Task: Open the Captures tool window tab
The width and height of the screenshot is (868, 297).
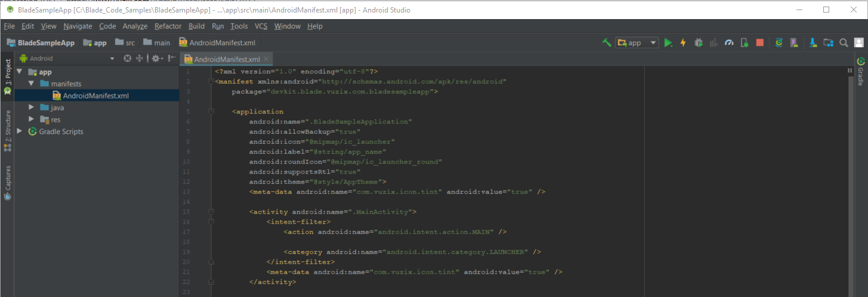Action: pyautogui.click(x=7, y=182)
